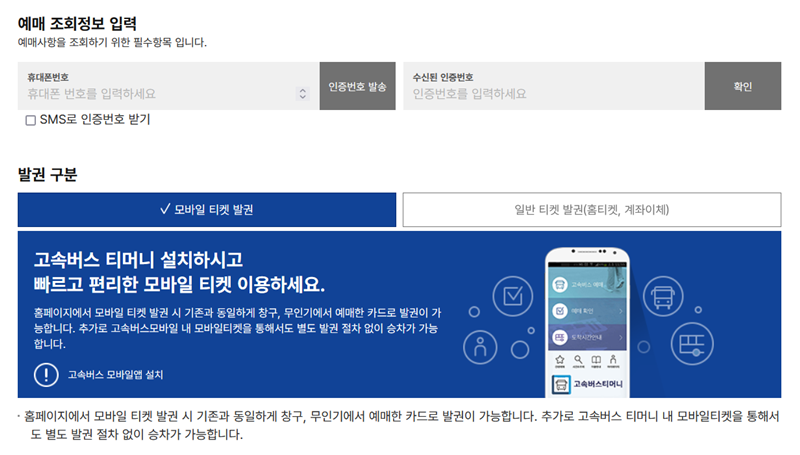Click the exclamation circle icon in banner

[46, 375]
